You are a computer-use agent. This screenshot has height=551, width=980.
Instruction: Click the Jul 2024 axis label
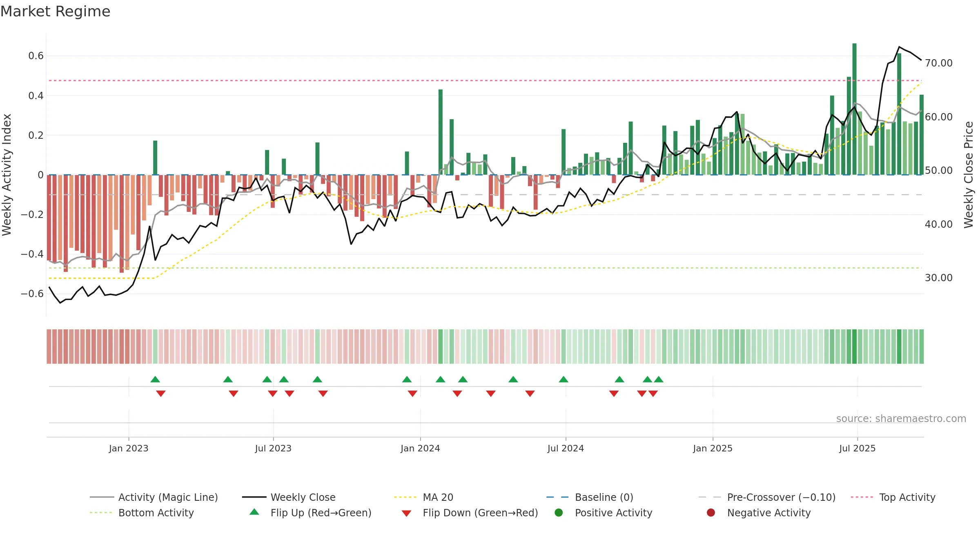(x=566, y=448)
